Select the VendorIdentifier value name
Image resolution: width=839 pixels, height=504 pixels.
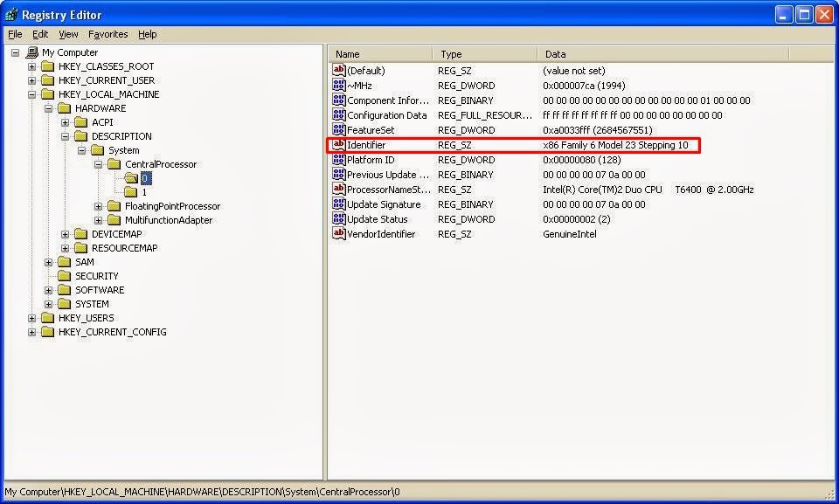[x=381, y=234]
